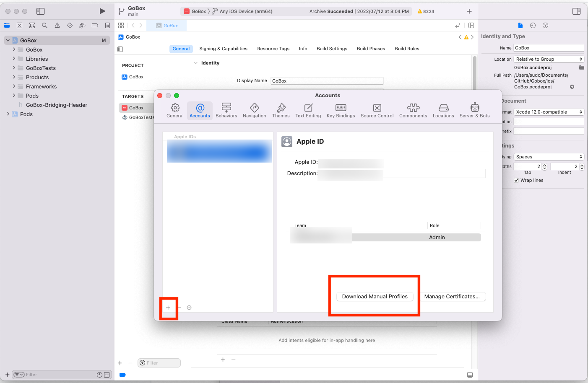Click the Run (play) button in Xcode toolbar
The image size is (588, 383).
(x=102, y=11)
